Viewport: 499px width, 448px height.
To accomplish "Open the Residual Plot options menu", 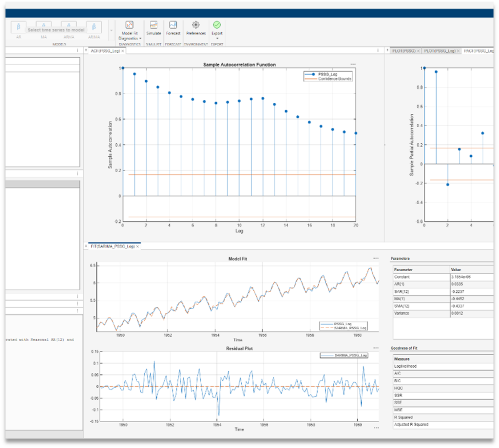I will coord(376,348).
